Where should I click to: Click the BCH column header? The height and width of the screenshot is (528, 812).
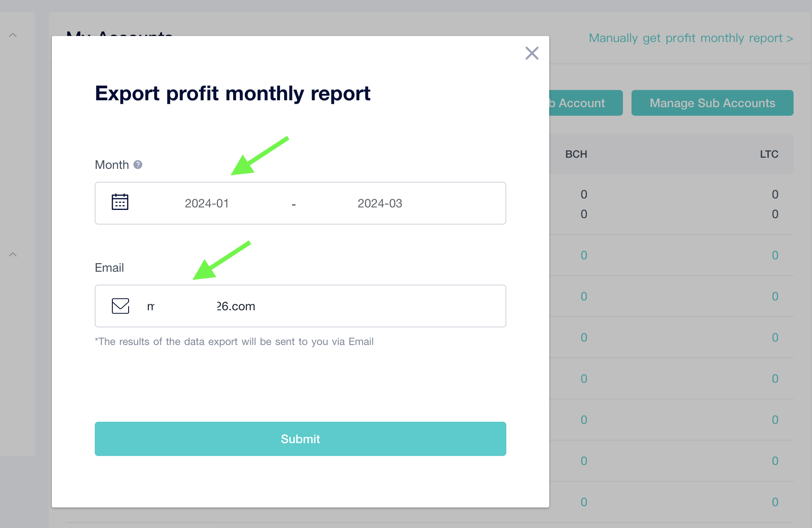(x=576, y=154)
